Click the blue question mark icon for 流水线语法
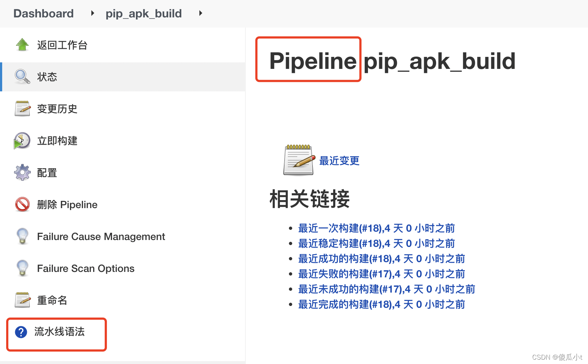The image size is (588, 364). tap(21, 332)
